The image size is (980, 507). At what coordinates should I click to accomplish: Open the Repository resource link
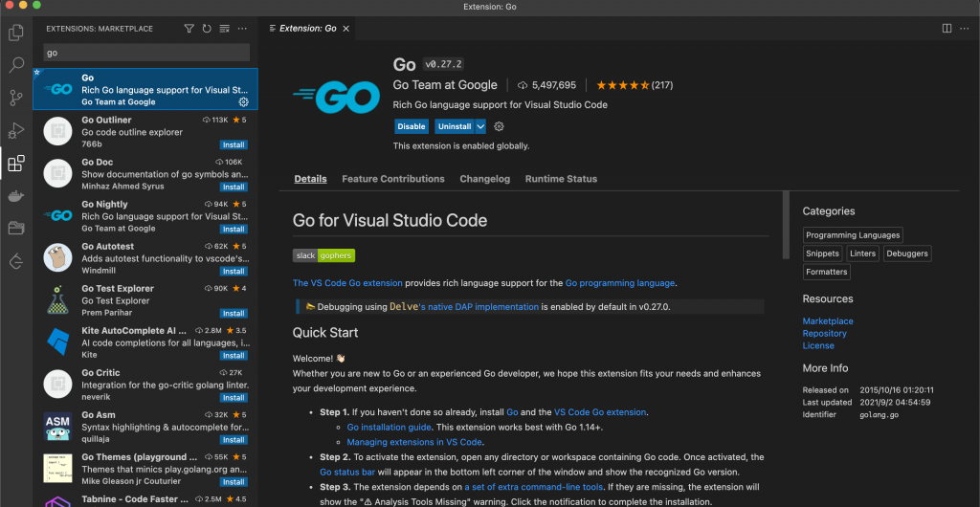pos(824,334)
